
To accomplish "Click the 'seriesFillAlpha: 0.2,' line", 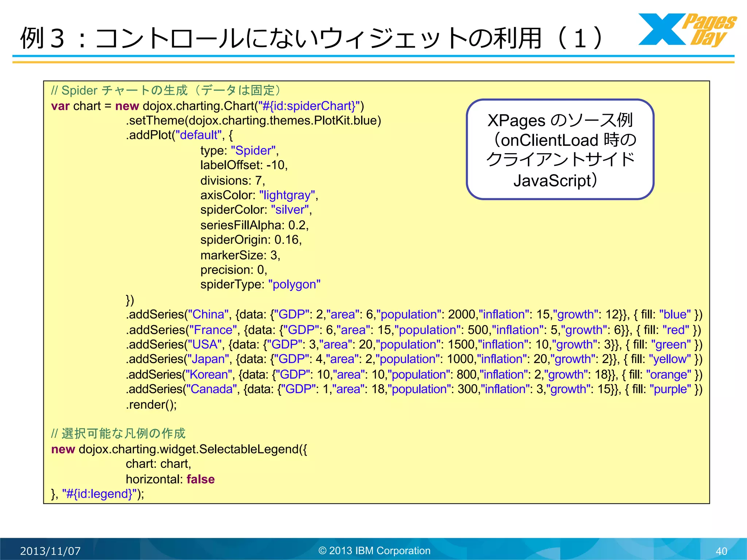I will click(255, 225).
